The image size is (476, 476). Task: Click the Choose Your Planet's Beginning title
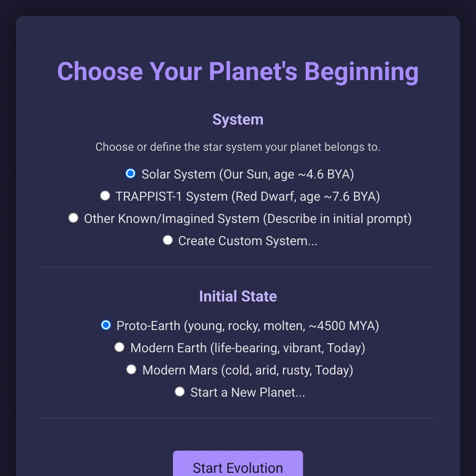pos(238,72)
